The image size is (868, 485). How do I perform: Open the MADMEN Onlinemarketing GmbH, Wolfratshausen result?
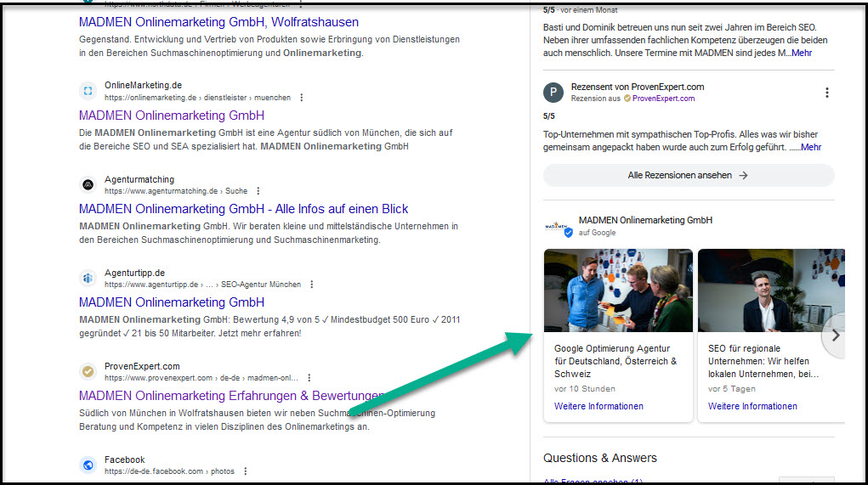coord(218,22)
